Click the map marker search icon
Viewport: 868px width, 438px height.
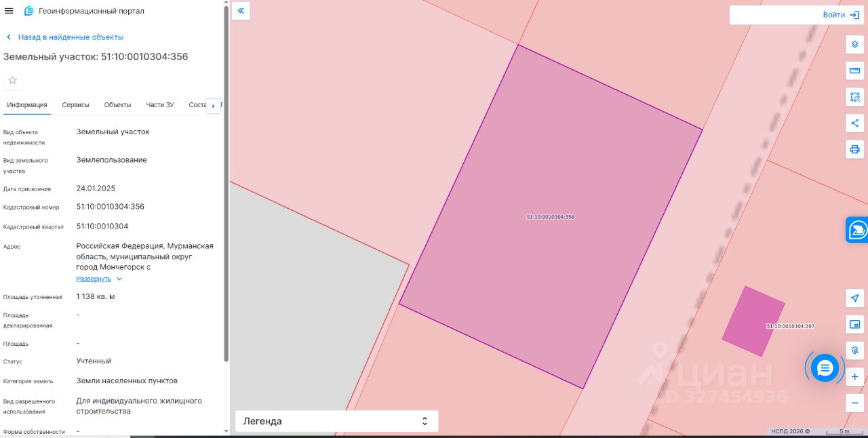(x=854, y=351)
